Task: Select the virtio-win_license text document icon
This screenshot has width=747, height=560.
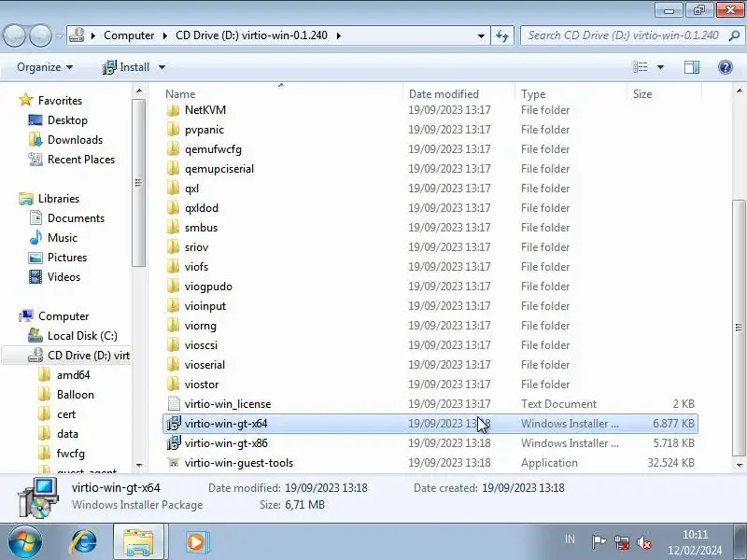Action: click(174, 404)
